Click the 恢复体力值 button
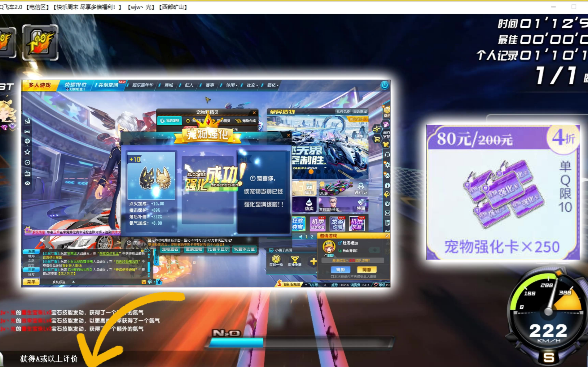588x367 pixels. click(x=244, y=249)
